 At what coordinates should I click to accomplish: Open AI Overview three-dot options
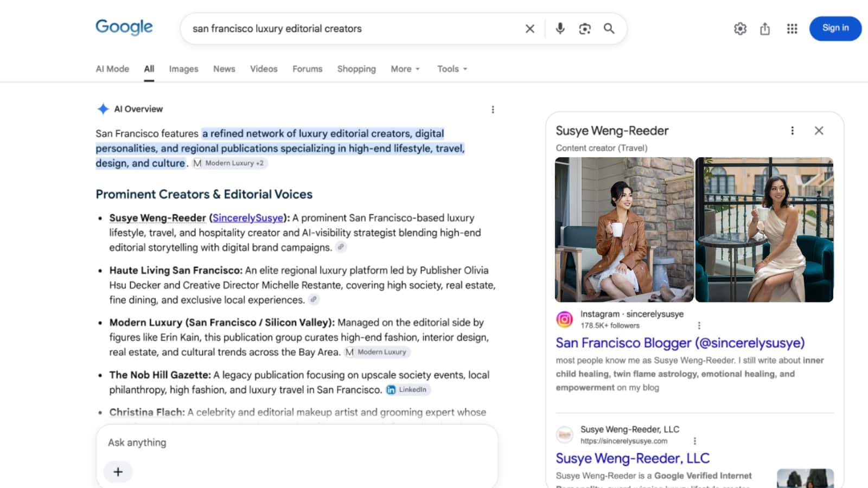pyautogui.click(x=493, y=110)
